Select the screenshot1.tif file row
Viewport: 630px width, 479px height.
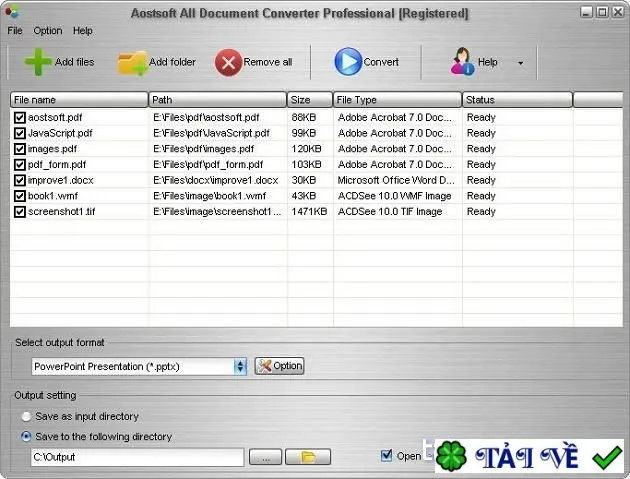316,211
